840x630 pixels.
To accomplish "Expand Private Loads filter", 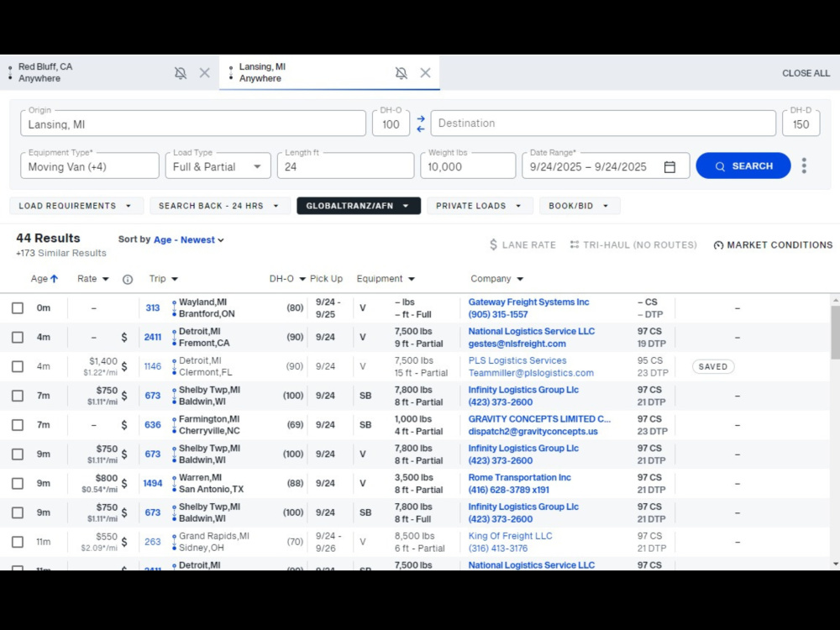I will pos(480,206).
